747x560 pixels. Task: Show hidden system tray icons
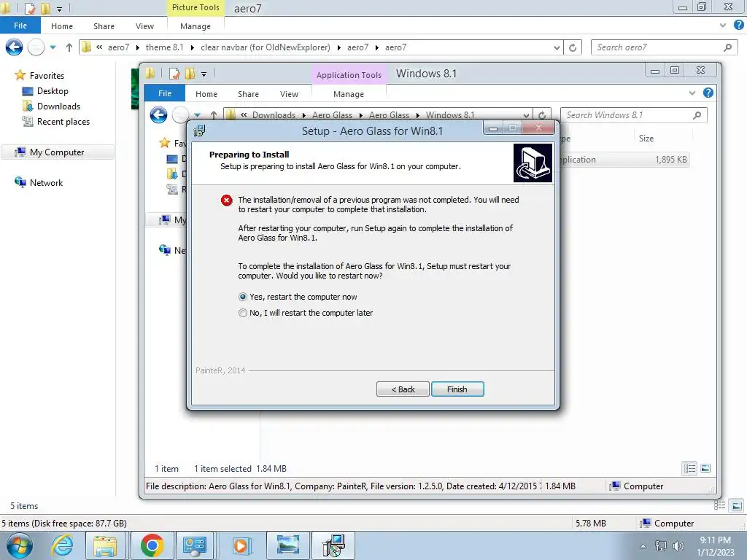click(643, 546)
